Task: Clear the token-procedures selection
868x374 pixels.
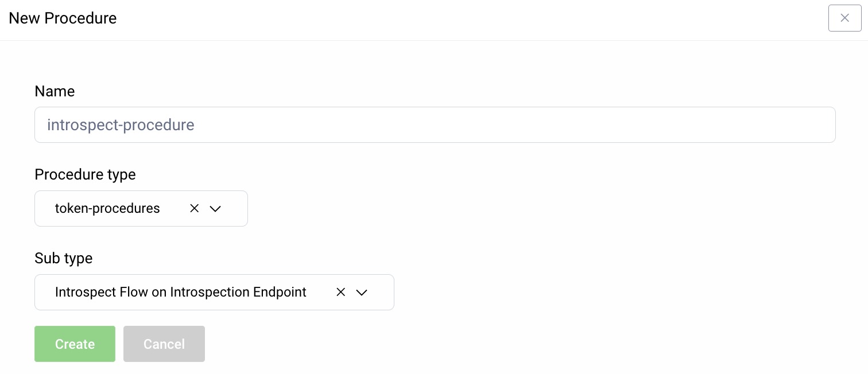Action: [194, 209]
